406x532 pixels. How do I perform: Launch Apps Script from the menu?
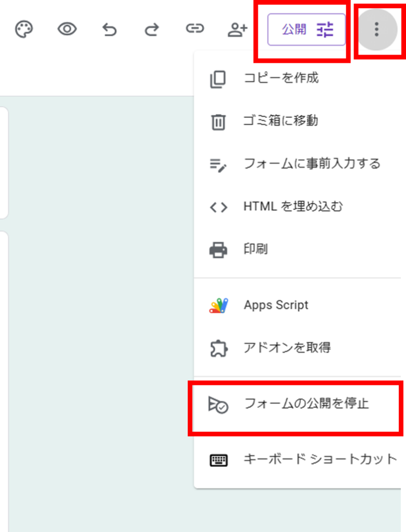[276, 305]
